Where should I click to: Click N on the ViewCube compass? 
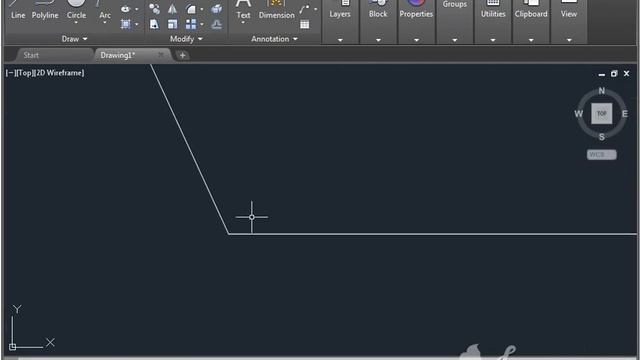pyautogui.click(x=602, y=91)
